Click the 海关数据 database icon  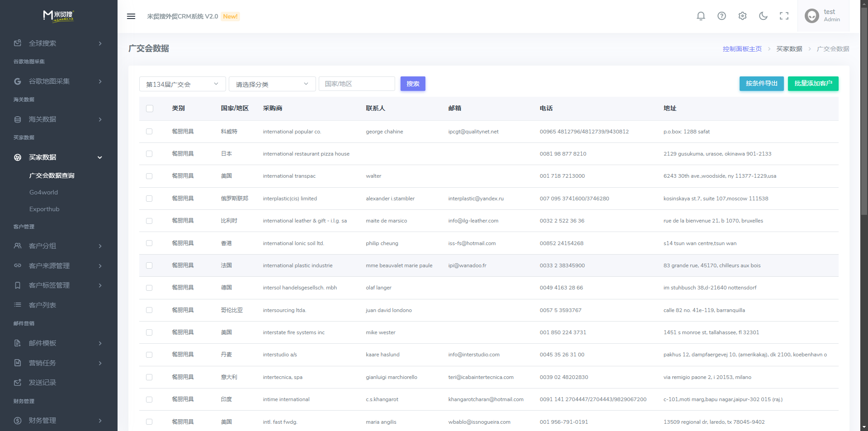(x=18, y=119)
